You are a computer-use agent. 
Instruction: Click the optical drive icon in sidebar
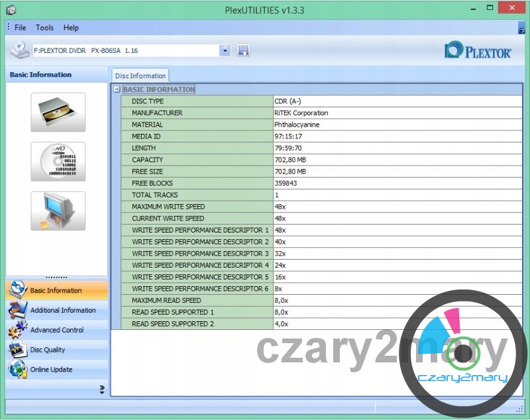58,112
